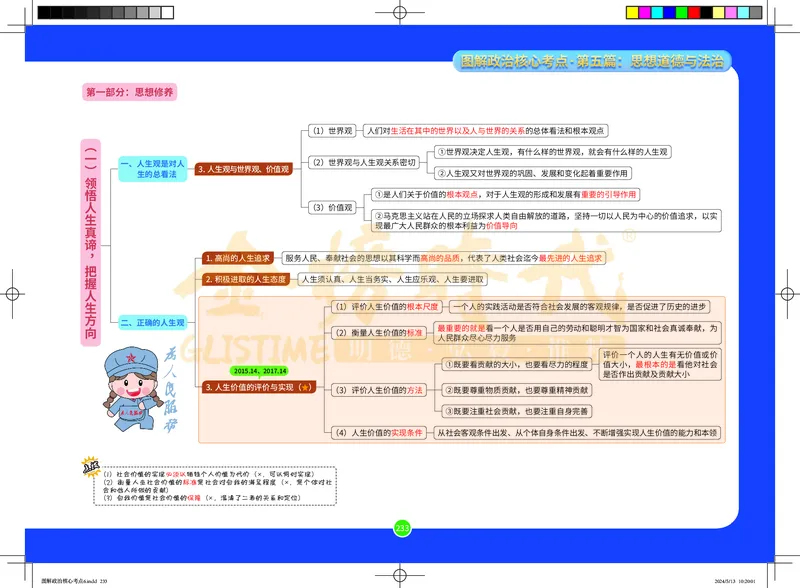Click the right edge registration crosshair mark
This screenshot has height=588, width=800.
[x=789, y=295]
